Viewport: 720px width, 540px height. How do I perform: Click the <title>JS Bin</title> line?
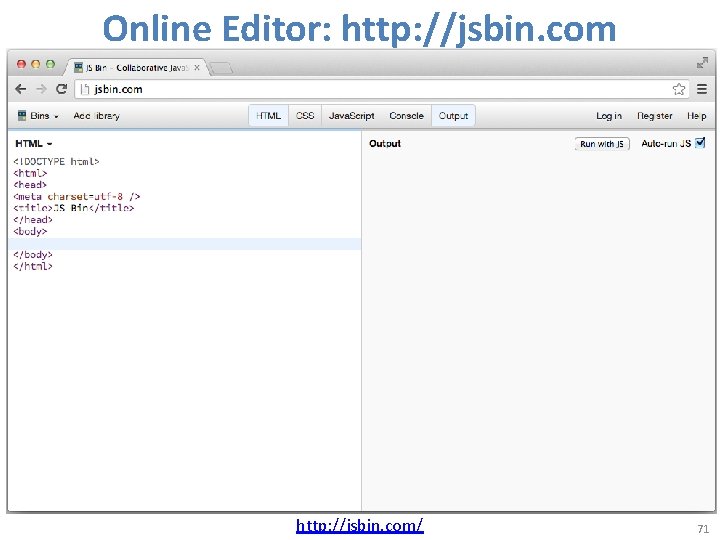click(73, 208)
